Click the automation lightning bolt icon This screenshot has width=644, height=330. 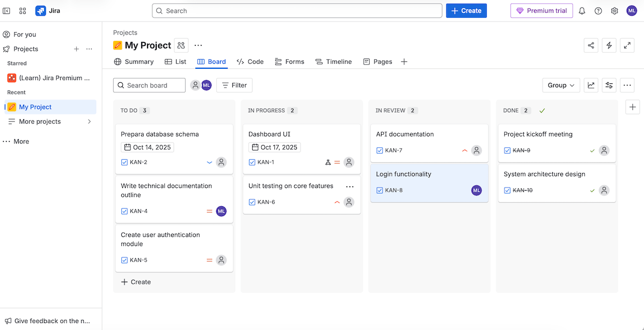(609, 45)
